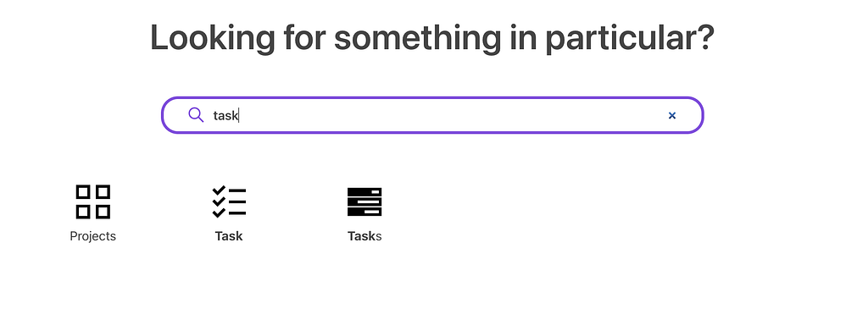The image size is (868, 331).
Task: Choose the singular Task search result
Action: tap(229, 213)
